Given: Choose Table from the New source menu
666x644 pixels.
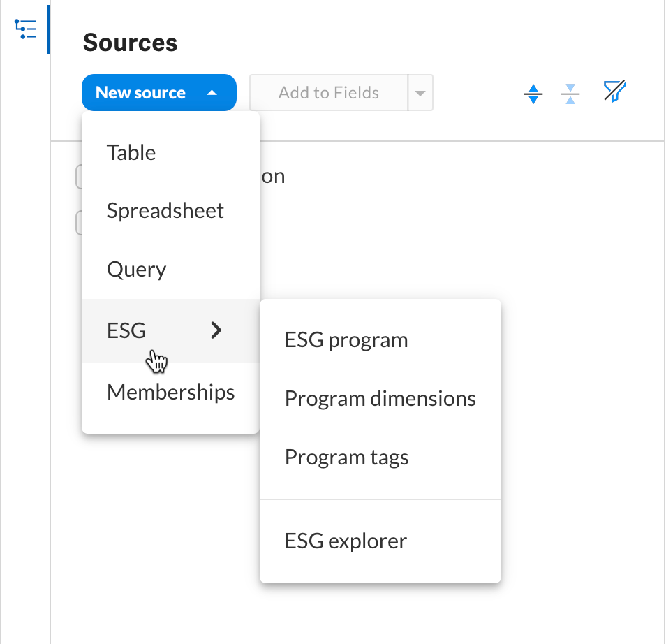Looking at the screenshot, I should coord(170,152).
